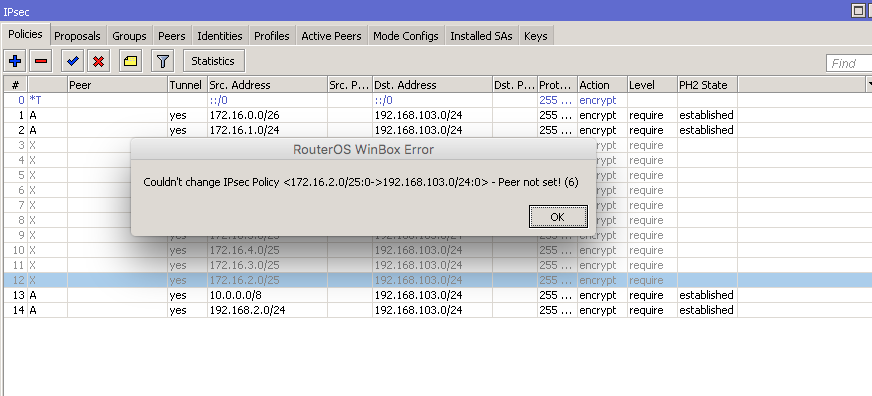
Task: Open the filter funnel icon
Action: 162,61
